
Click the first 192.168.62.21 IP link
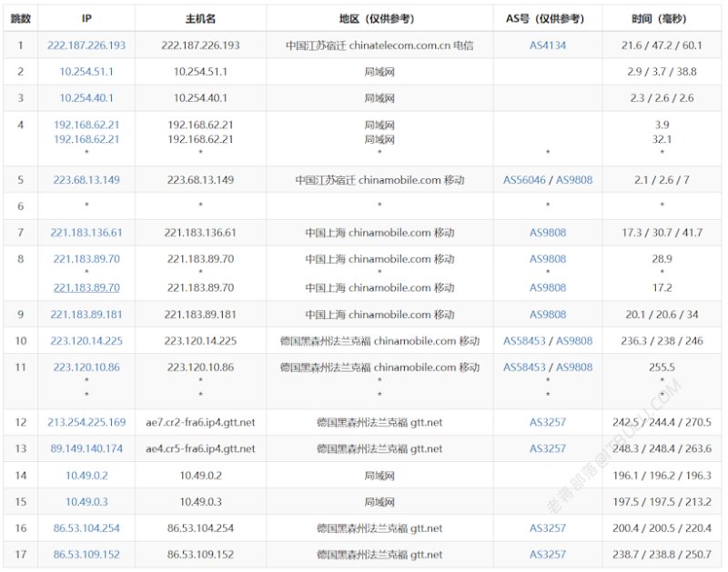click(86, 125)
